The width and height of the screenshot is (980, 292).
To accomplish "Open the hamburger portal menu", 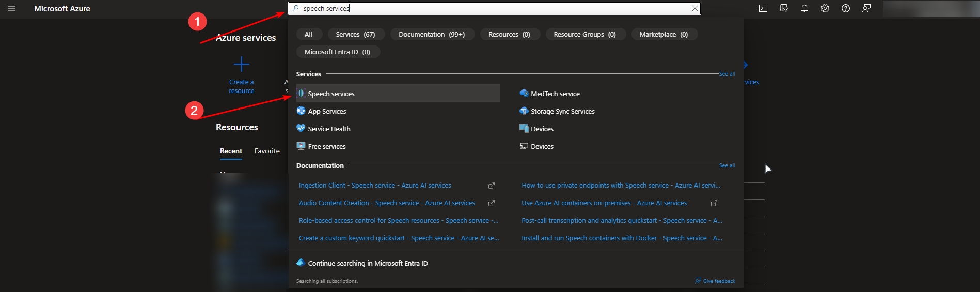I will tap(11, 8).
